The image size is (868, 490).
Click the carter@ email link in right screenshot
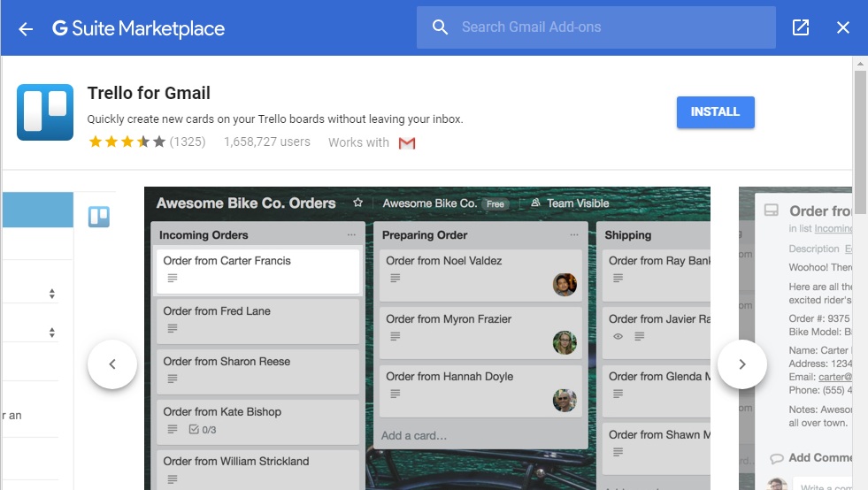point(835,377)
